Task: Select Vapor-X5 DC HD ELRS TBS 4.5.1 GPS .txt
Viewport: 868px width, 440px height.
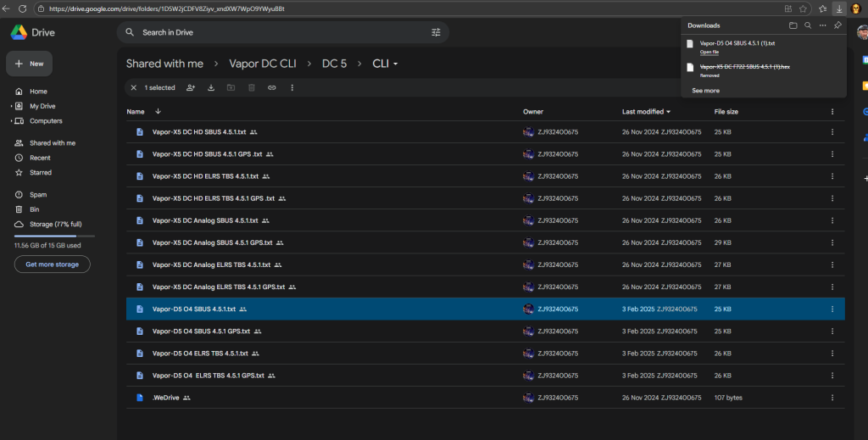Action: pyautogui.click(x=486, y=198)
